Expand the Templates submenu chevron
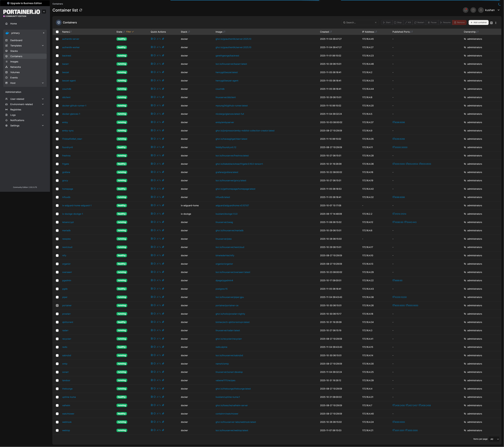This screenshot has width=504, height=447. [x=43, y=46]
